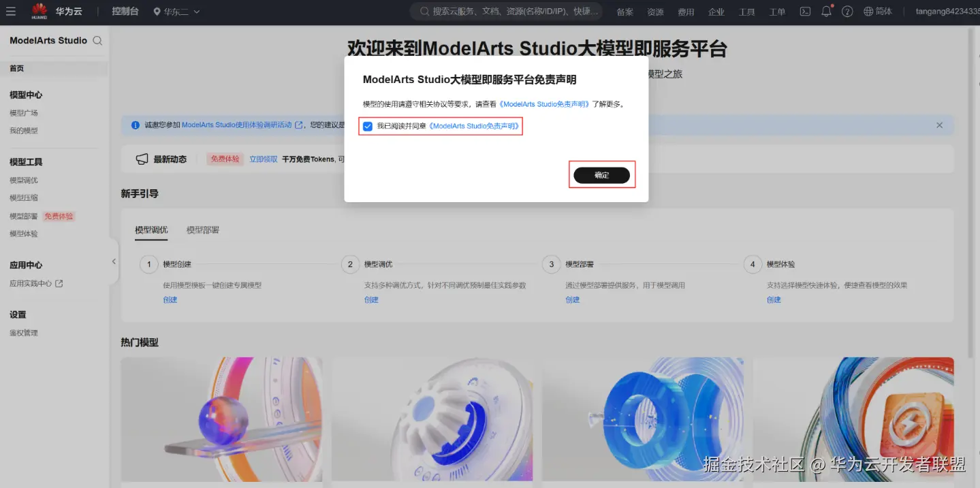
Task: Collapse the sidebar with the arrow handle
Action: 114,261
